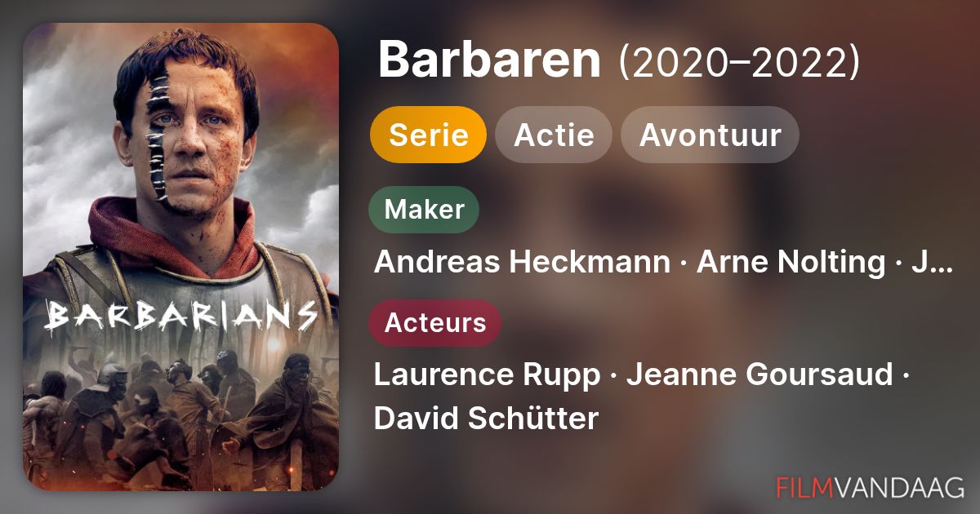View actor David Schütter
This screenshot has width=980, height=514.
click(x=486, y=419)
